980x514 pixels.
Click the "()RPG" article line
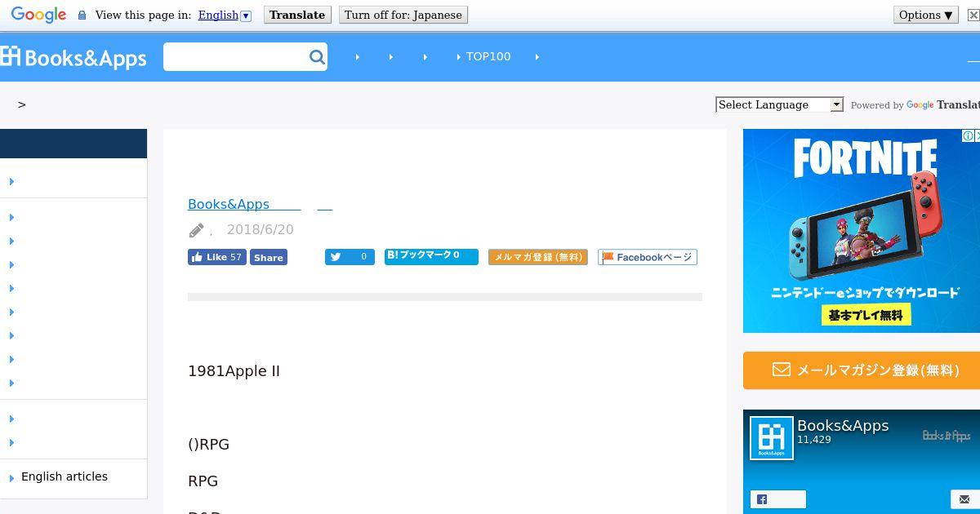pos(209,445)
